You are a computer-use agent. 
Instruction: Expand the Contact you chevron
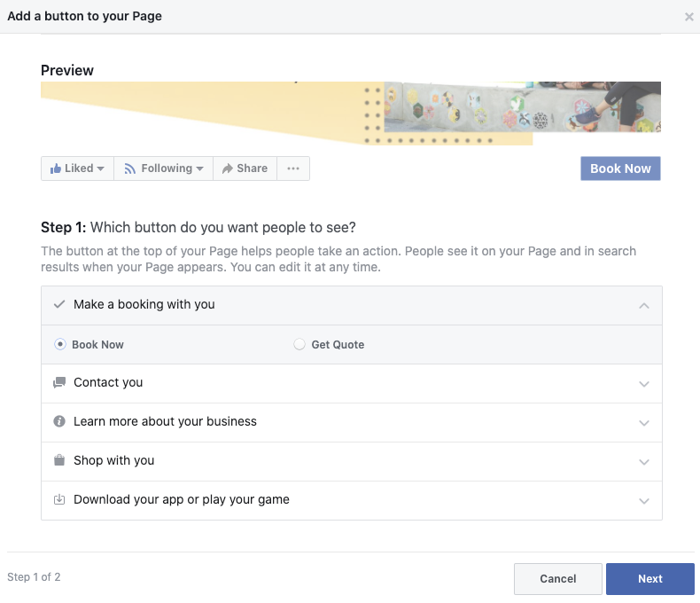tap(644, 384)
